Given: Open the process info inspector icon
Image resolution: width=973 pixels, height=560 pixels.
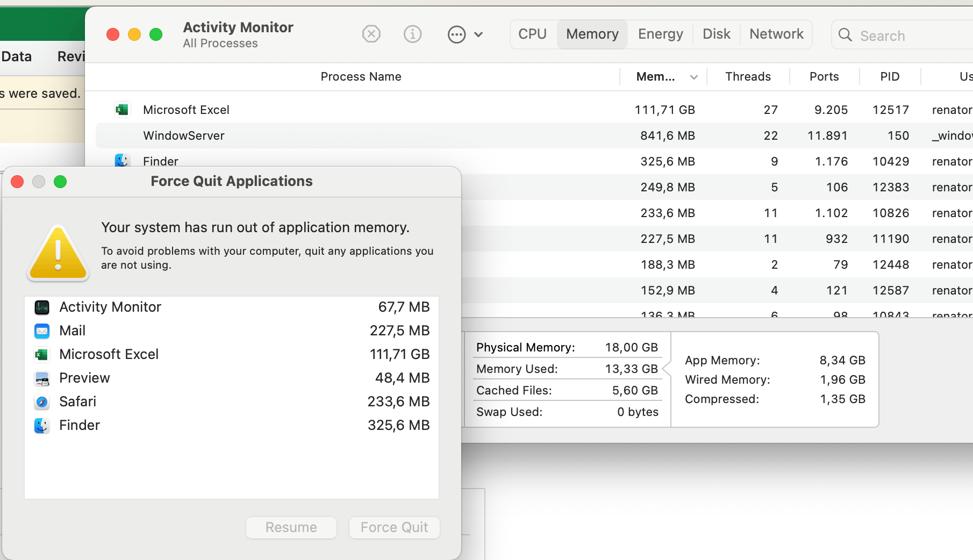Looking at the screenshot, I should point(412,34).
